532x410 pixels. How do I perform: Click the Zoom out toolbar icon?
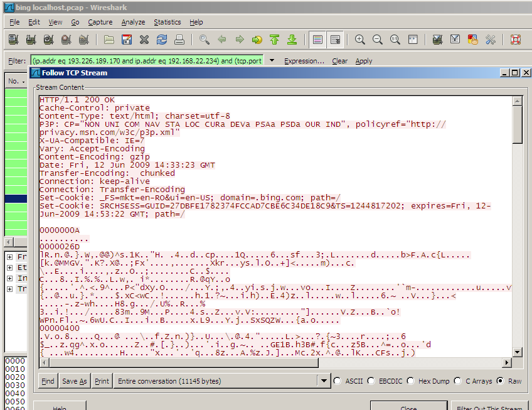[x=378, y=40]
